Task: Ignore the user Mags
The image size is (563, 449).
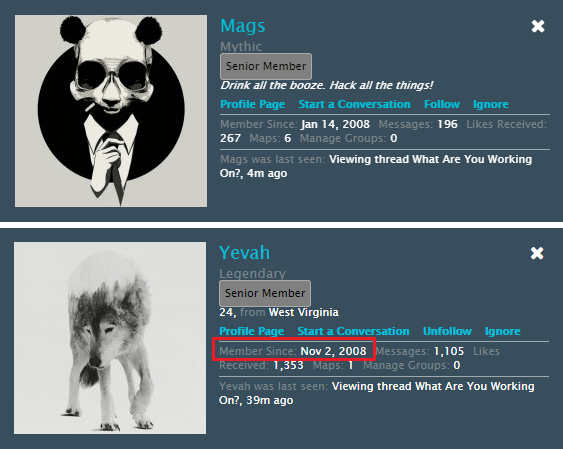Action: click(490, 104)
